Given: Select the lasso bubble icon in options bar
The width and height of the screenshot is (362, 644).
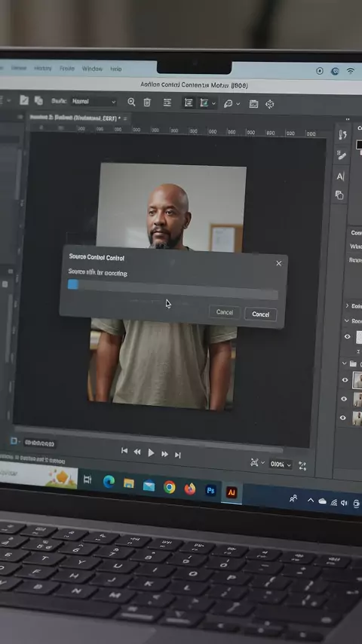Looking at the screenshot, I should [228, 104].
